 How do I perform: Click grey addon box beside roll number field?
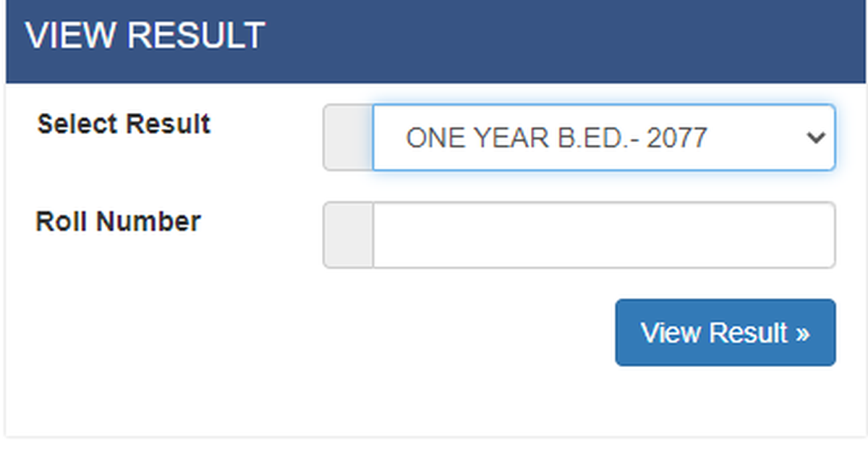pyautogui.click(x=348, y=235)
